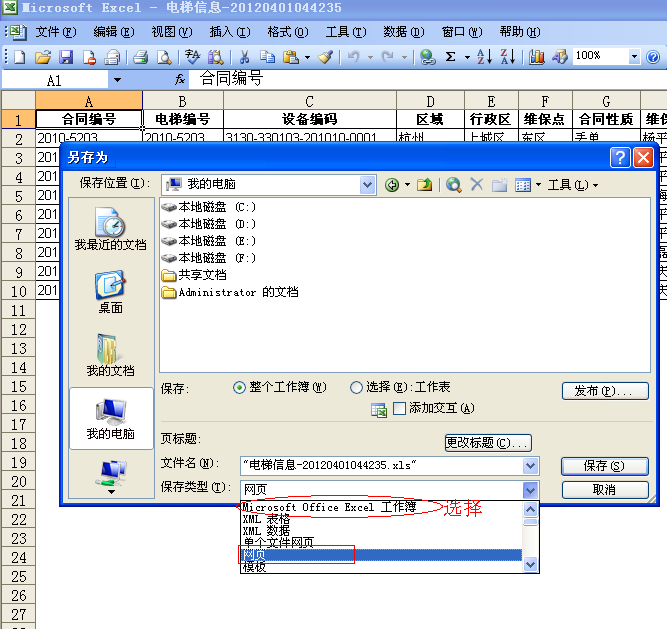The width and height of the screenshot is (667, 629).
Task: Open the 插入 menu
Action: 230,32
